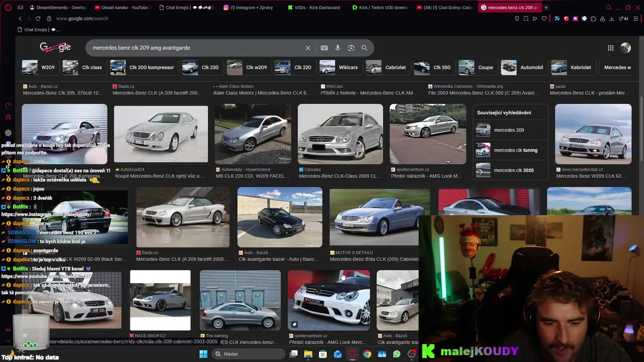This screenshot has width=644, height=362.
Task: Open the Aria AI button in toolbar
Action: pos(623,19)
